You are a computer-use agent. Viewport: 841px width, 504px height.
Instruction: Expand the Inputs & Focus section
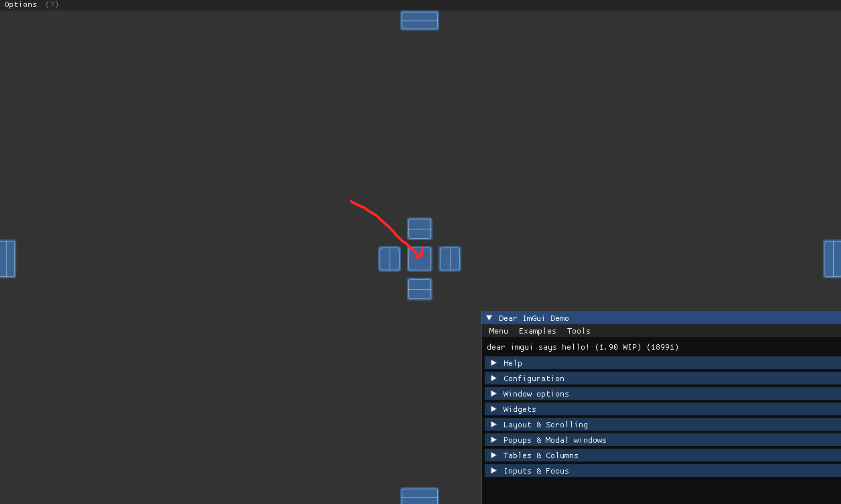[536, 471]
